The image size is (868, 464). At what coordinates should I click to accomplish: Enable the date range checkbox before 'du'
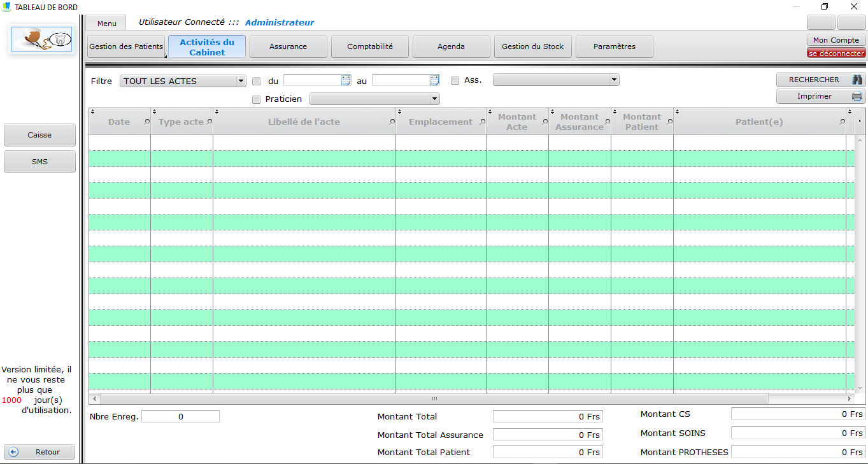257,81
